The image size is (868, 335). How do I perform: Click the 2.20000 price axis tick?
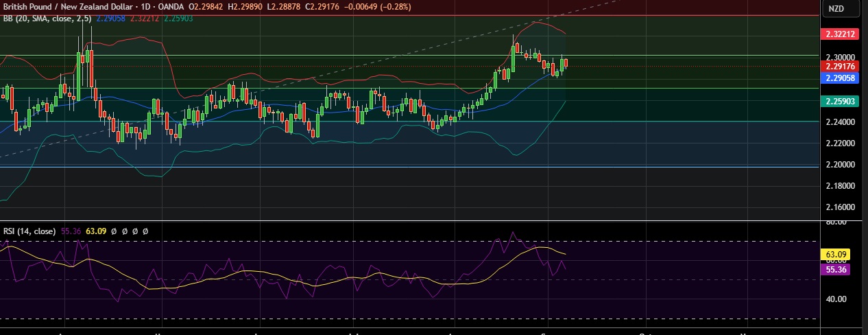(x=839, y=165)
